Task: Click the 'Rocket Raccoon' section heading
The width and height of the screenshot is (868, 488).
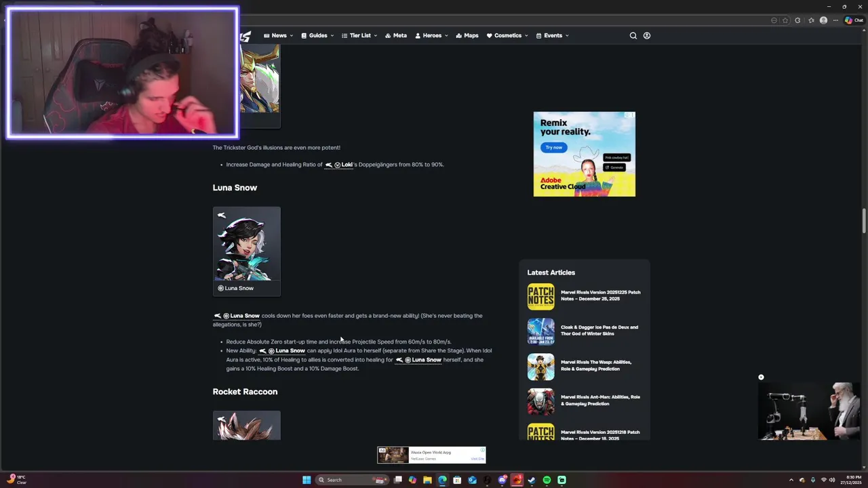Action: 245,392
